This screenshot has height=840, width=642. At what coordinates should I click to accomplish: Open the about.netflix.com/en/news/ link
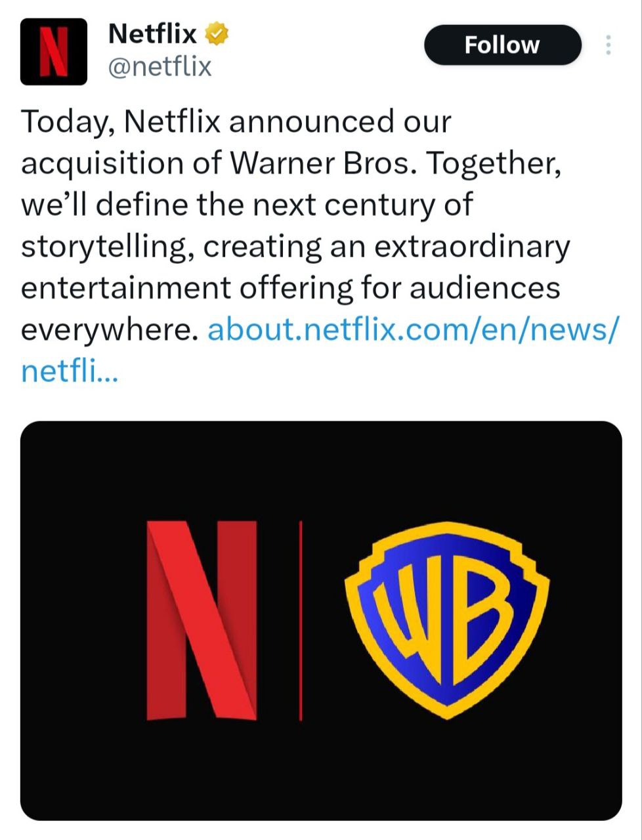412,330
